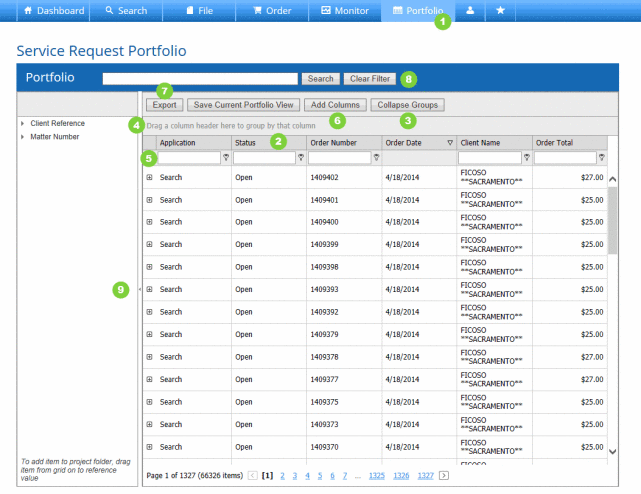Go to page 7 link
Image resolution: width=641 pixels, height=494 pixels.
[345, 476]
